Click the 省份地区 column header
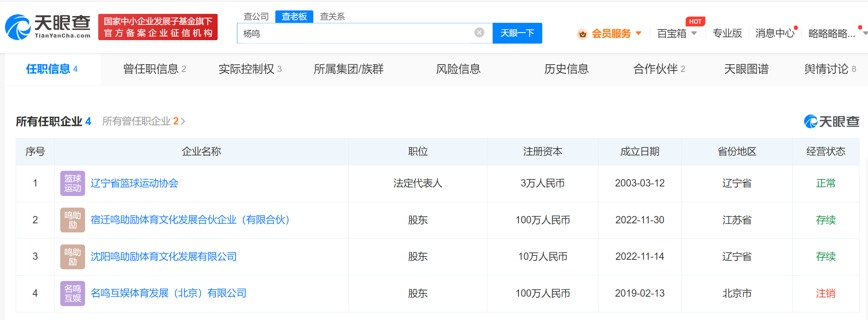Viewport: 868px width, 320px height. coord(737,151)
